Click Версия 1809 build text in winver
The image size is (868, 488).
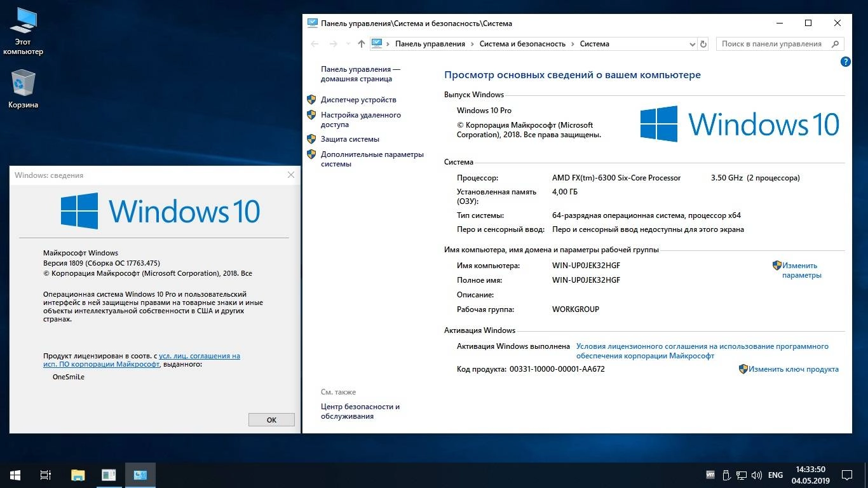(102, 263)
